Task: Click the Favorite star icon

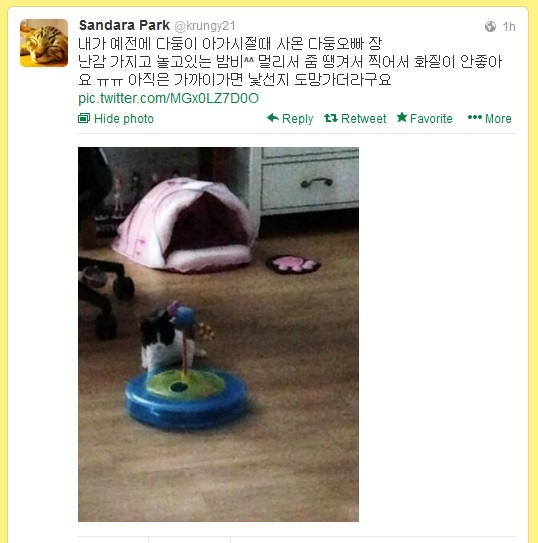Action: (402, 117)
